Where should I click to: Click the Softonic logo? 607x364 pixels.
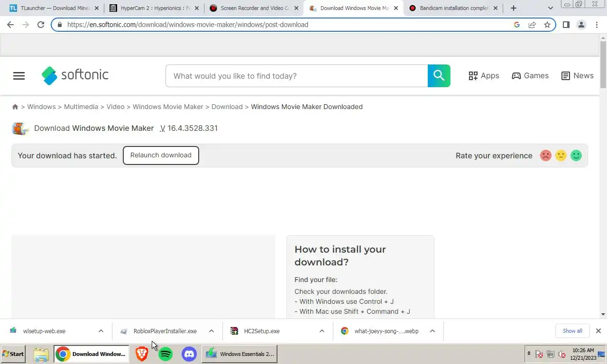[75, 75]
